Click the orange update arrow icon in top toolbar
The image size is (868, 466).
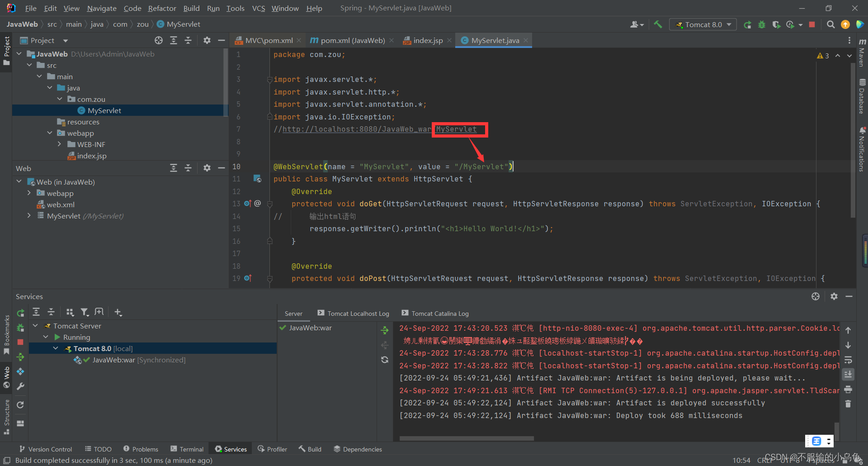[845, 24]
